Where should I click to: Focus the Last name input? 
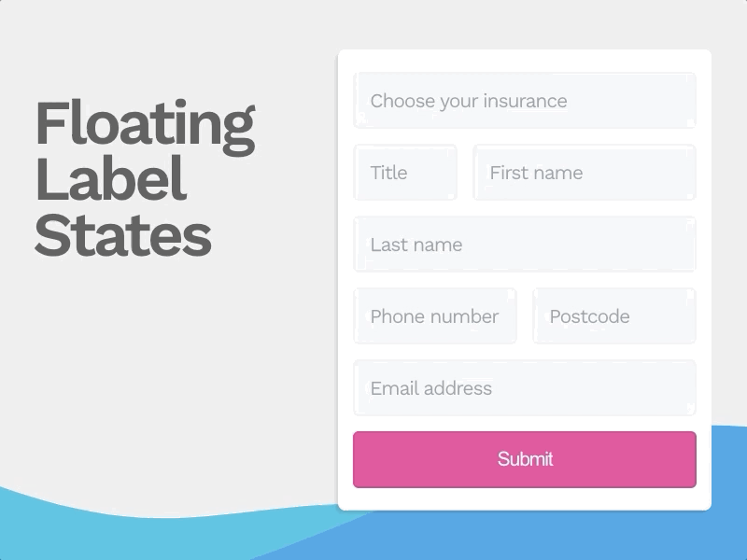[x=524, y=244]
